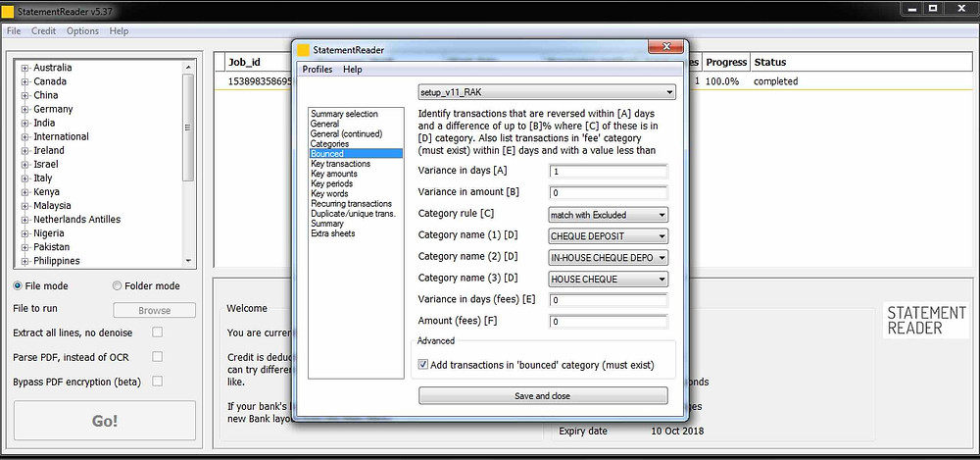This screenshot has height=460, width=980.
Task: Click Variance in days (fees) [E] field
Action: 609,300
